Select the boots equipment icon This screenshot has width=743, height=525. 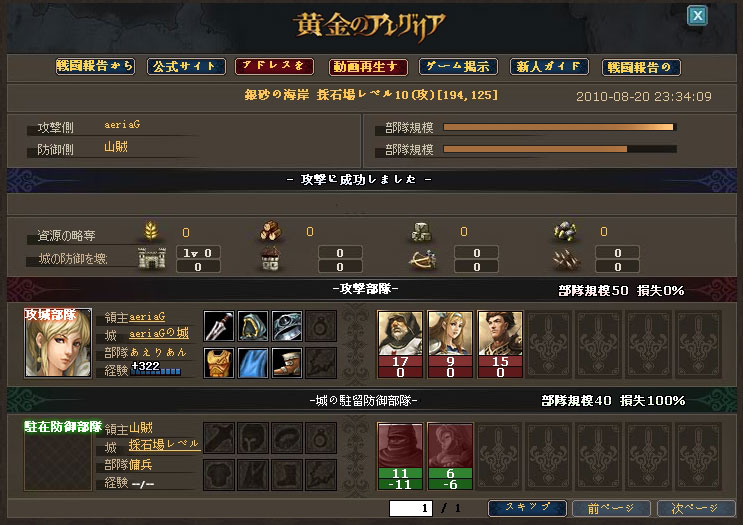287,363
